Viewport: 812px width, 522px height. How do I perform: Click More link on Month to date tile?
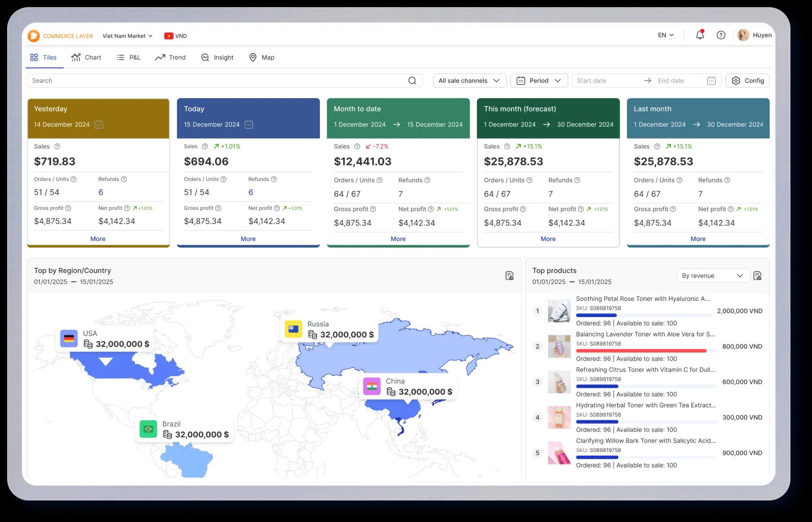(398, 239)
